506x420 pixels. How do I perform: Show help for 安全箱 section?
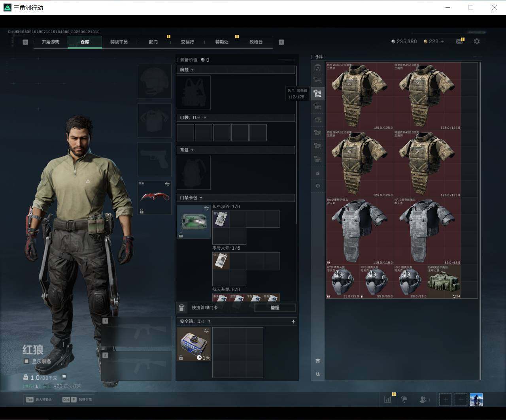coord(209,322)
